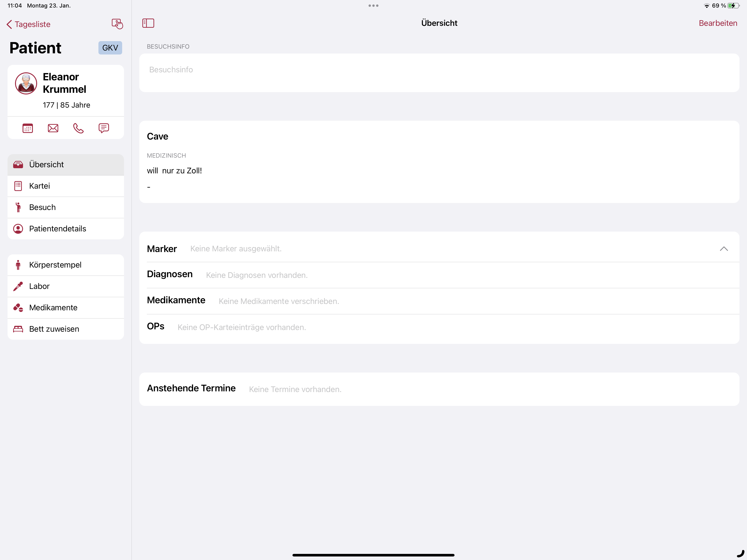Click the Bett zuweisen bed icon
Screen dimensions: 747x560
pos(18,329)
